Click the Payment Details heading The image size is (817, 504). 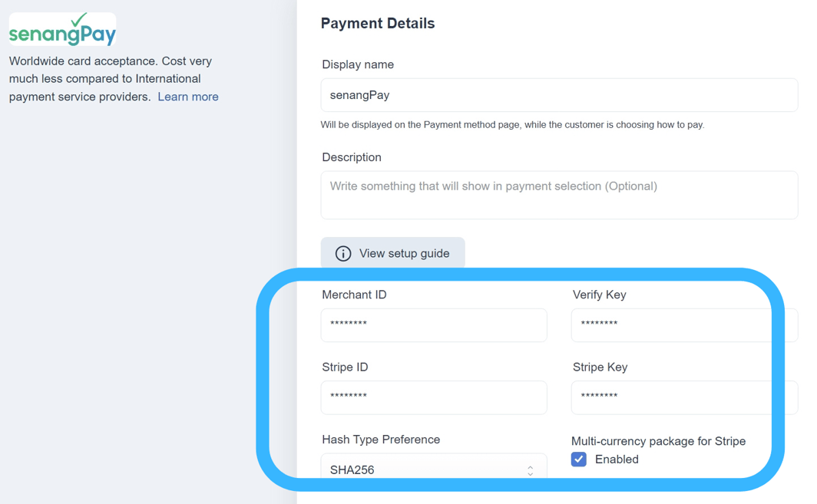click(378, 23)
